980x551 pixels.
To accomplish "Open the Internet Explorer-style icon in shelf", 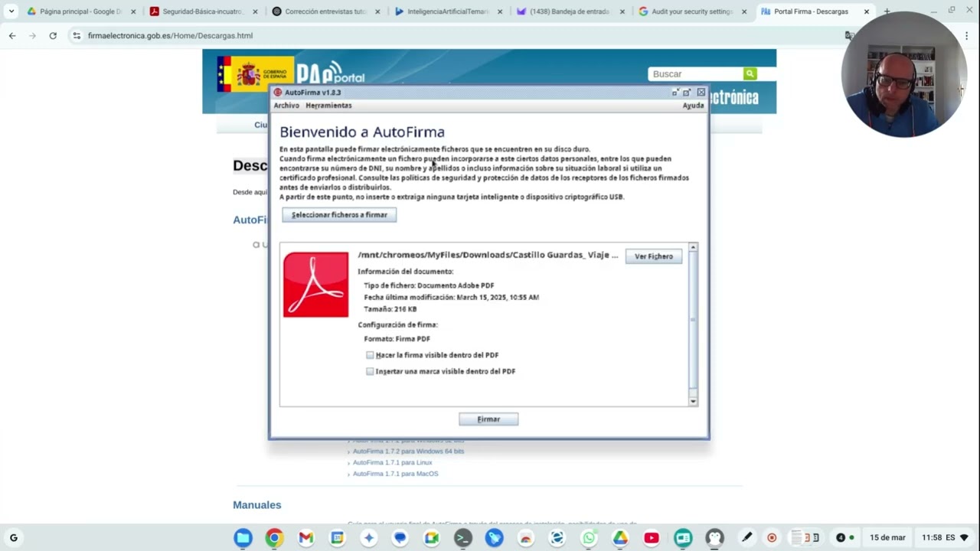I will pyautogui.click(x=557, y=538).
